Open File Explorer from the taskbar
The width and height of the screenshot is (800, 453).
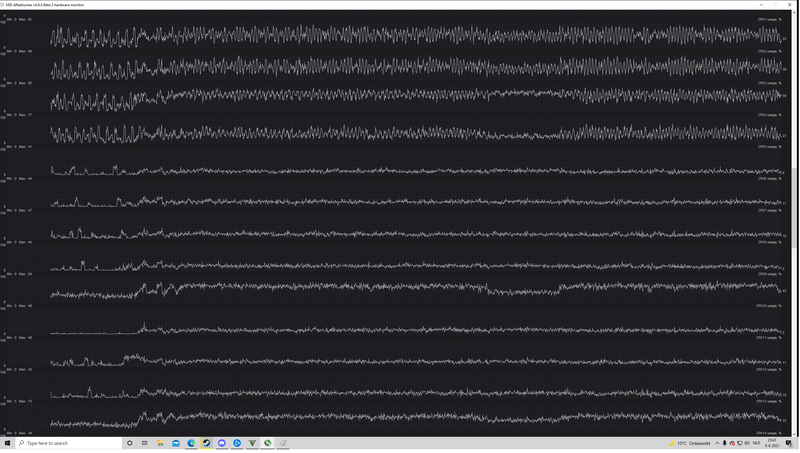[160, 443]
